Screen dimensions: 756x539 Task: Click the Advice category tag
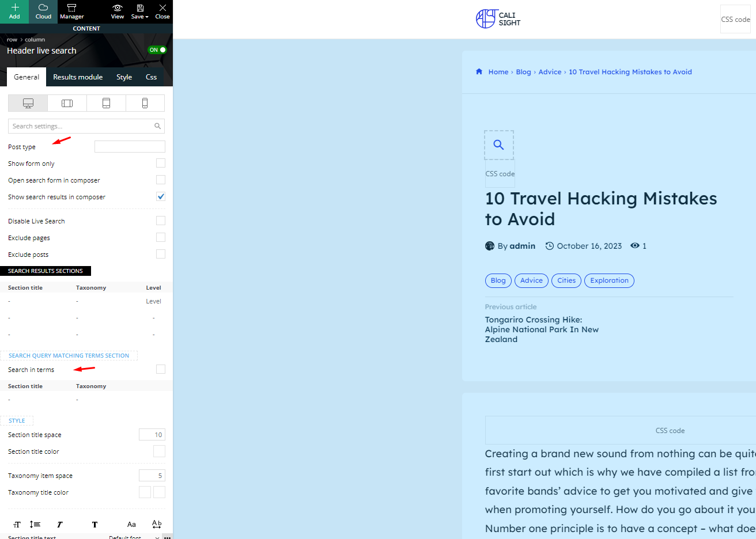tap(531, 280)
